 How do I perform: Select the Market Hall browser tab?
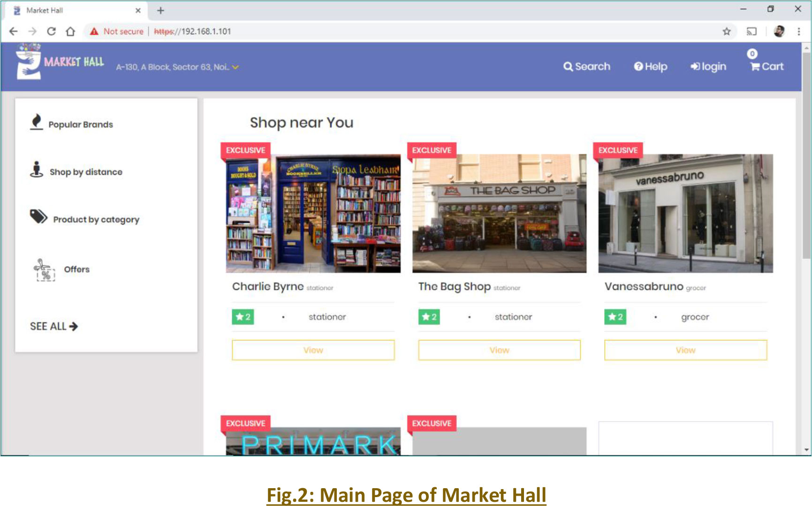pos(76,10)
